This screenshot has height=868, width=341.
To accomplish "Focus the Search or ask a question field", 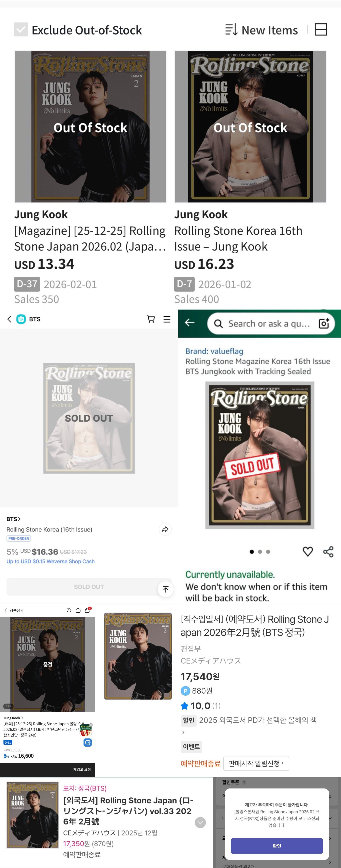I will point(269,323).
